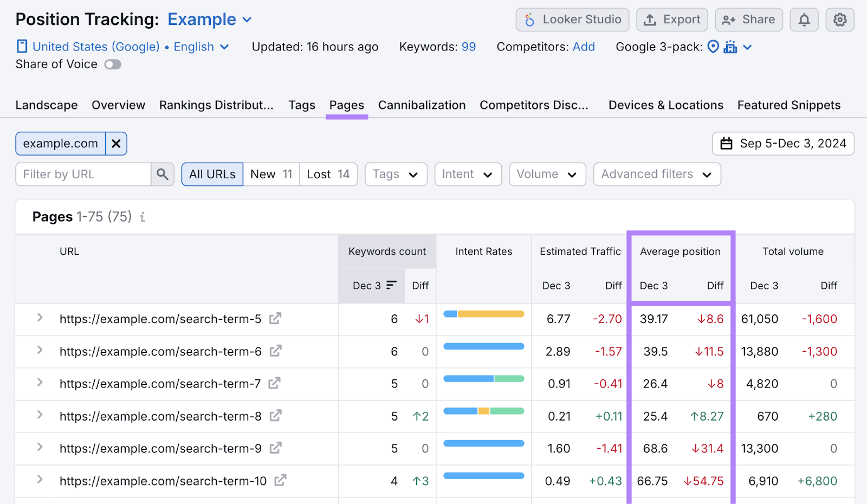This screenshot has width=867, height=504.
Task: Open the Featured Snippets tab
Action: click(788, 105)
